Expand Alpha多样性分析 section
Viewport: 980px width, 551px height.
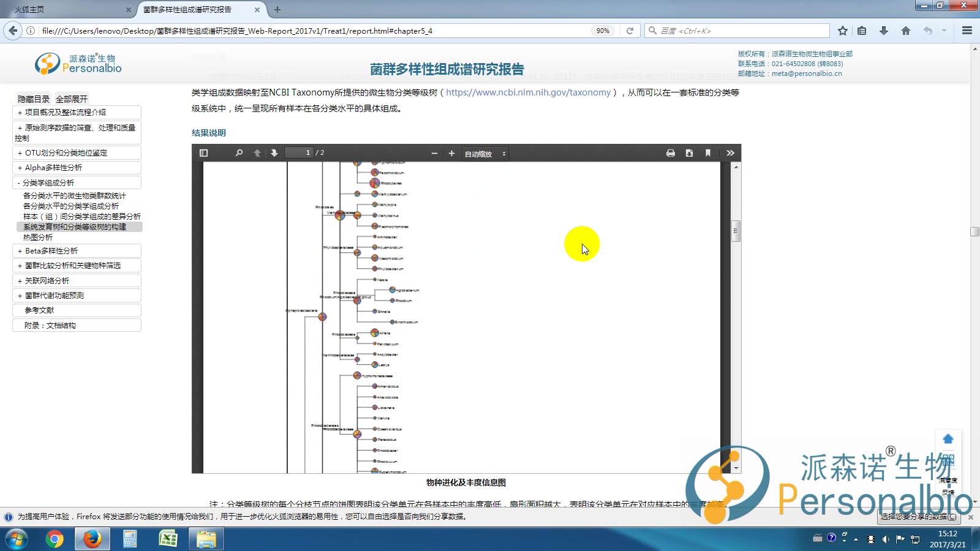pyautogui.click(x=77, y=168)
